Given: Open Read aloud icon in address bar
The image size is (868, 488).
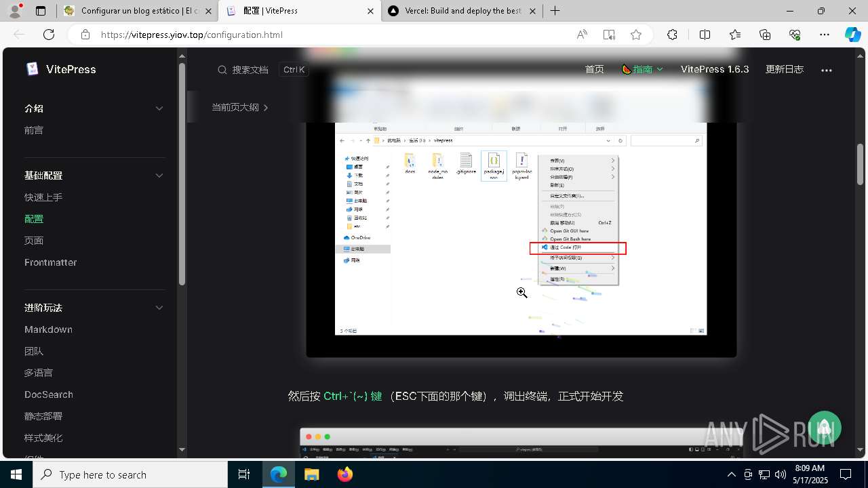Looking at the screenshot, I should (x=582, y=35).
